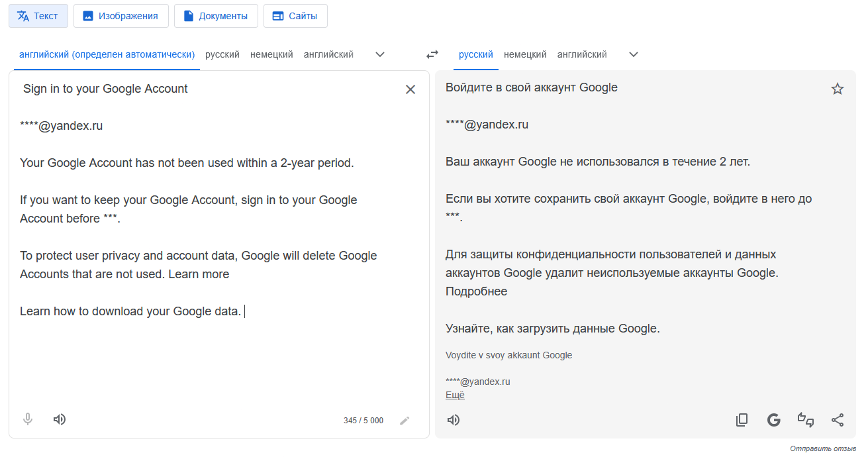
Task: Save translation with the star icon
Action: click(x=838, y=89)
